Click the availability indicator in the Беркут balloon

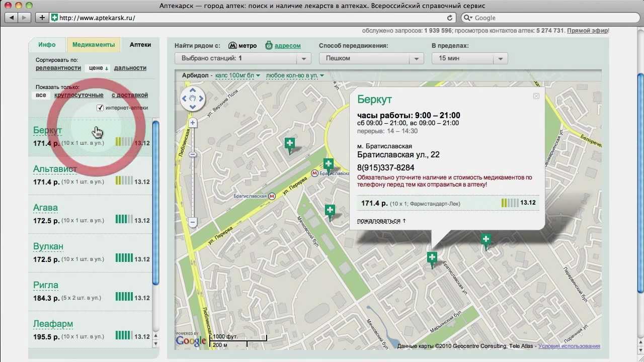tap(510, 203)
